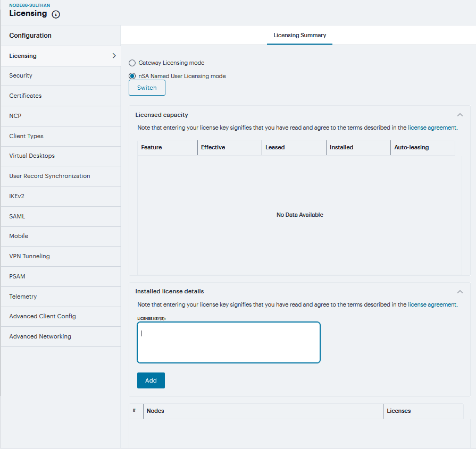Click the Add license button

pyautogui.click(x=151, y=380)
